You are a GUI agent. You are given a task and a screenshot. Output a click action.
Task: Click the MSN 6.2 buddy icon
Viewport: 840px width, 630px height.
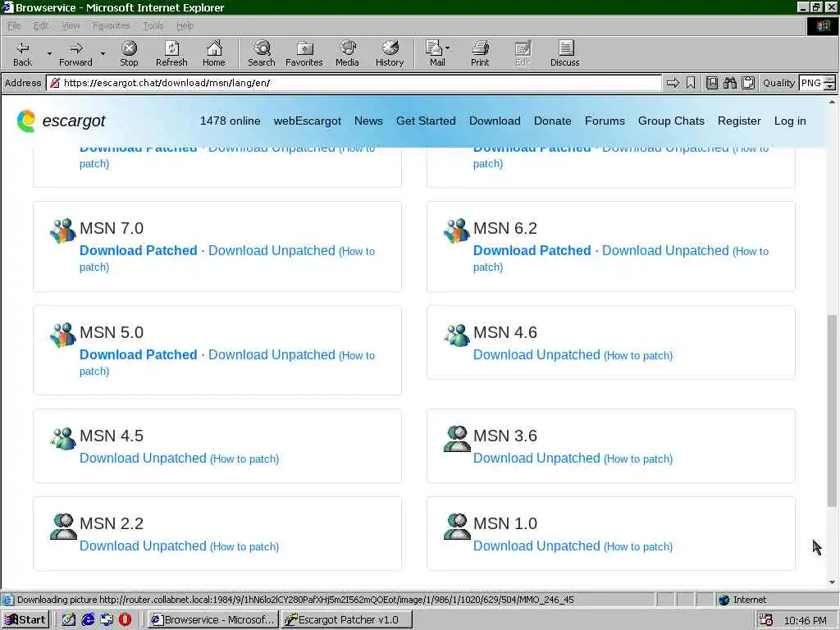[x=456, y=231]
